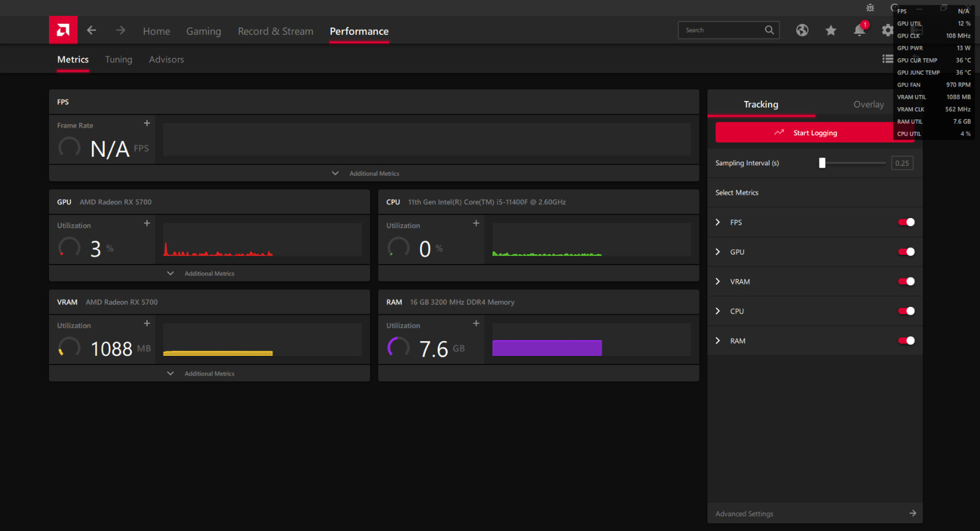The width and height of the screenshot is (980, 531).
Task: Click the CPU utilization green graph
Action: coord(592,239)
